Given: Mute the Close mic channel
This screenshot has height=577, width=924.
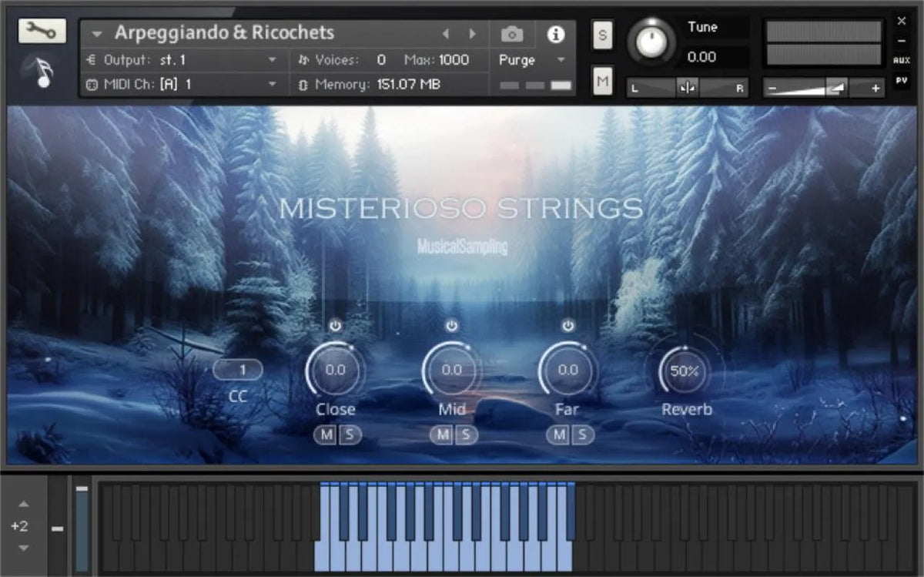Looking at the screenshot, I should (x=326, y=435).
